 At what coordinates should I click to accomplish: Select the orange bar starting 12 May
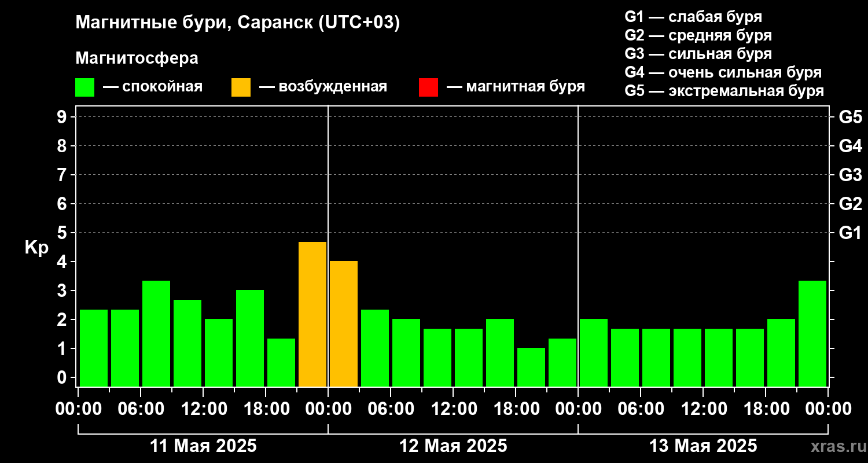point(344,323)
